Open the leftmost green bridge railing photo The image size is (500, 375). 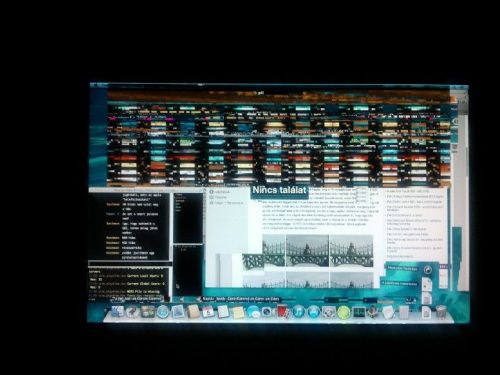click(253, 261)
